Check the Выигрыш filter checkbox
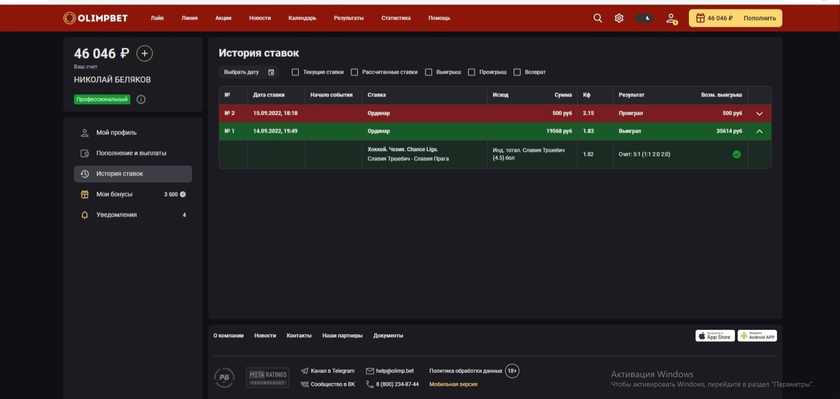This screenshot has height=399, width=840. [429, 72]
